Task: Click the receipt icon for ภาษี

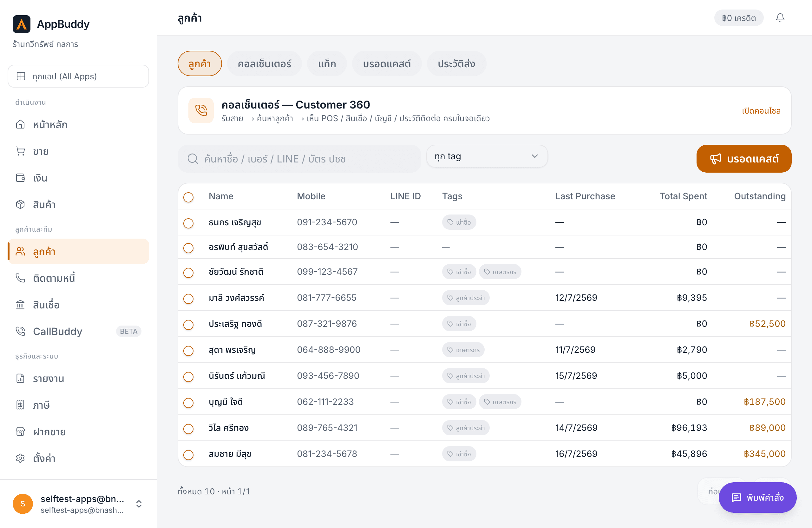Action: [x=21, y=405]
